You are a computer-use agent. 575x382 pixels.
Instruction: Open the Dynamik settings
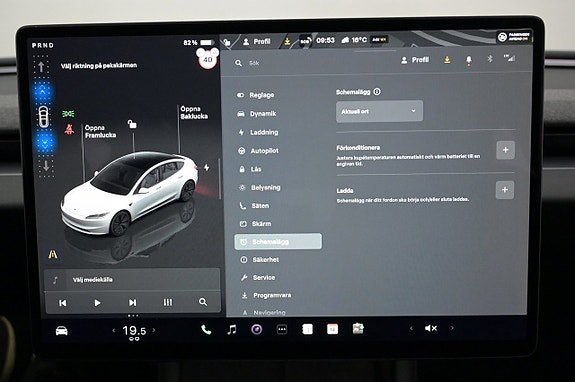[257, 114]
